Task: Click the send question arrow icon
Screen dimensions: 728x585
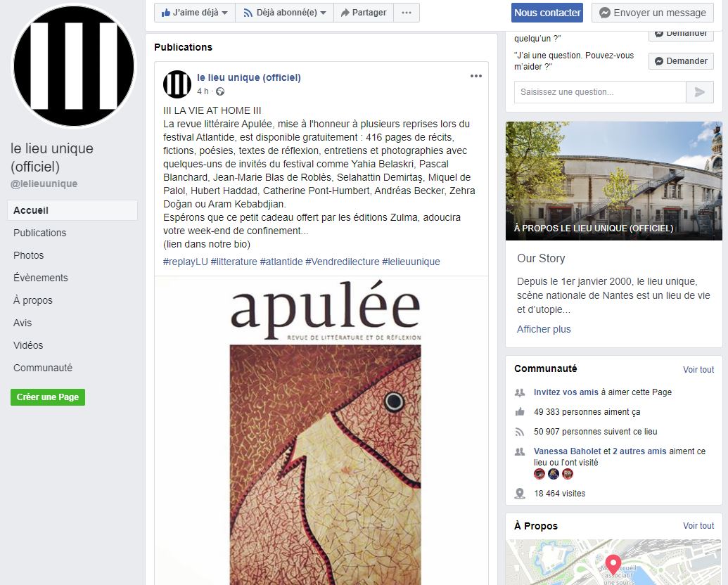Action: pos(700,92)
